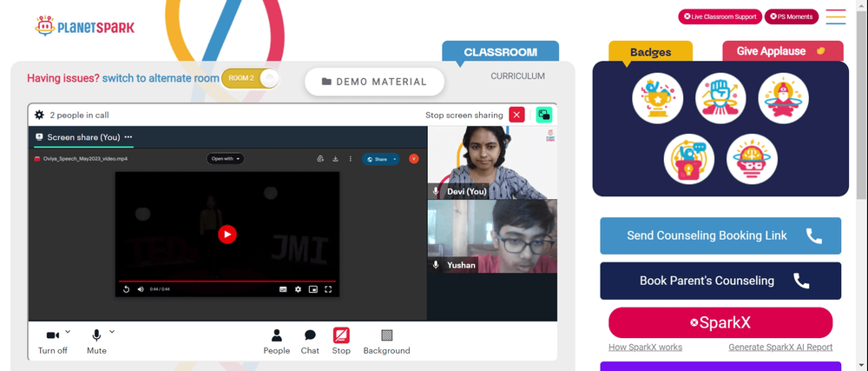Click the file name Oviya_Speech_May2023_video.mp4

pos(85,159)
